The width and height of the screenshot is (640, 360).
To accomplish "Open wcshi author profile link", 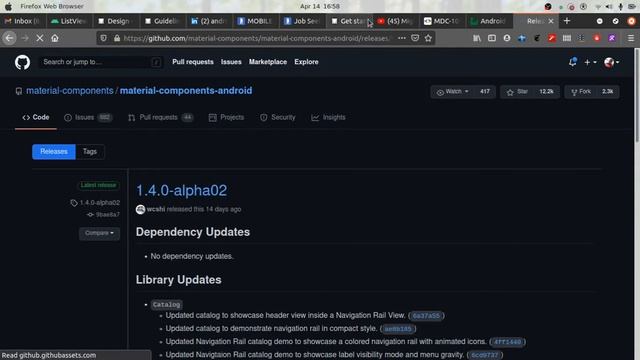I will coord(156,209).
